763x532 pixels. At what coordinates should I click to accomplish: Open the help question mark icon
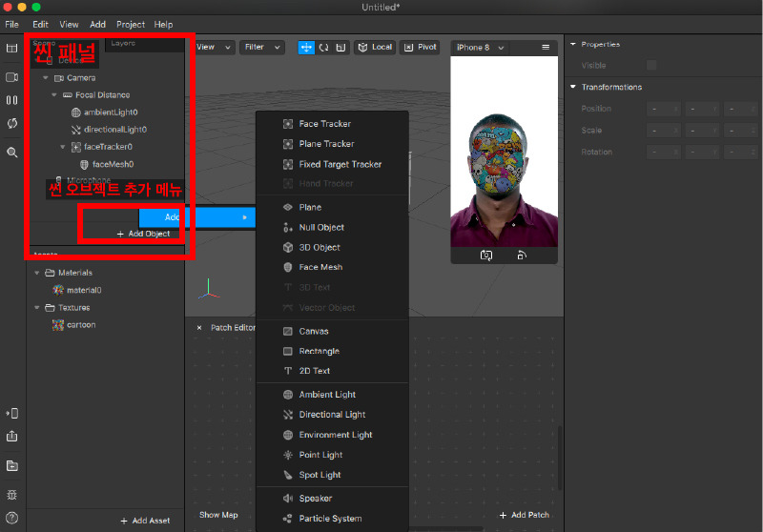click(12, 518)
